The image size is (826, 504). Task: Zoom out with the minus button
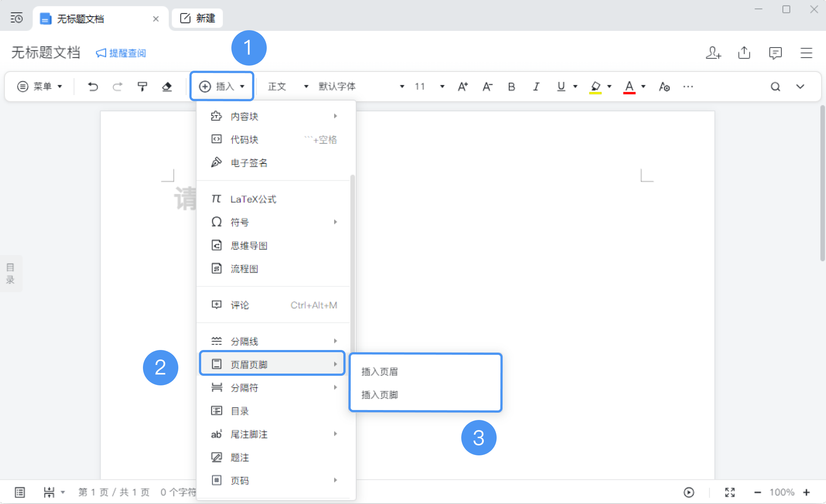[x=757, y=492]
